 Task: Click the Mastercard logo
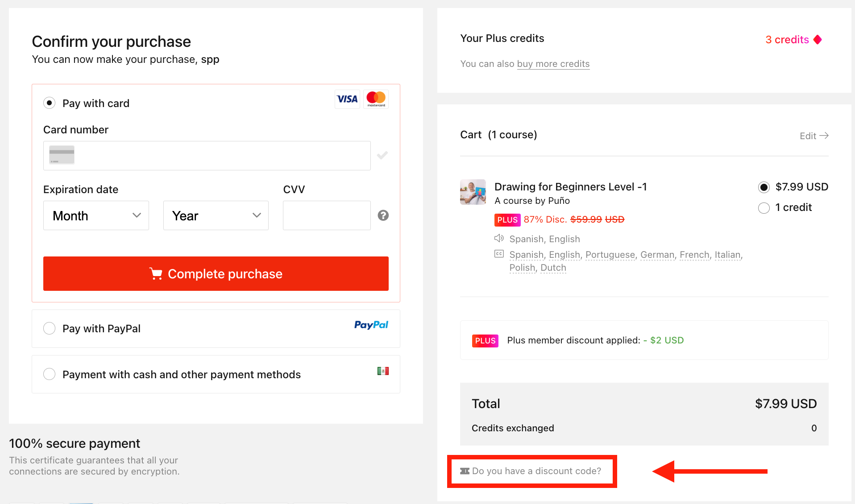click(x=376, y=99)
